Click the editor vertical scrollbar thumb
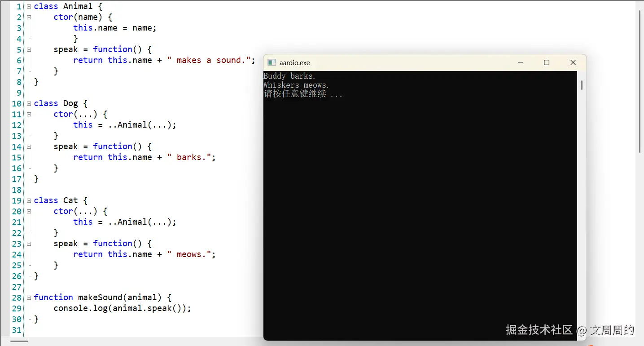This screenshot has width=644, height=346. click(640, 81)
